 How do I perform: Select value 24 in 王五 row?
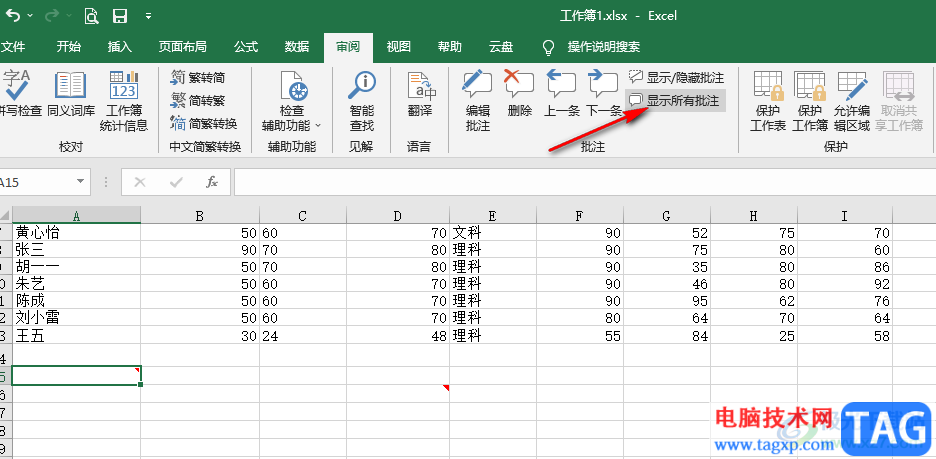click(x=303, y=336)
